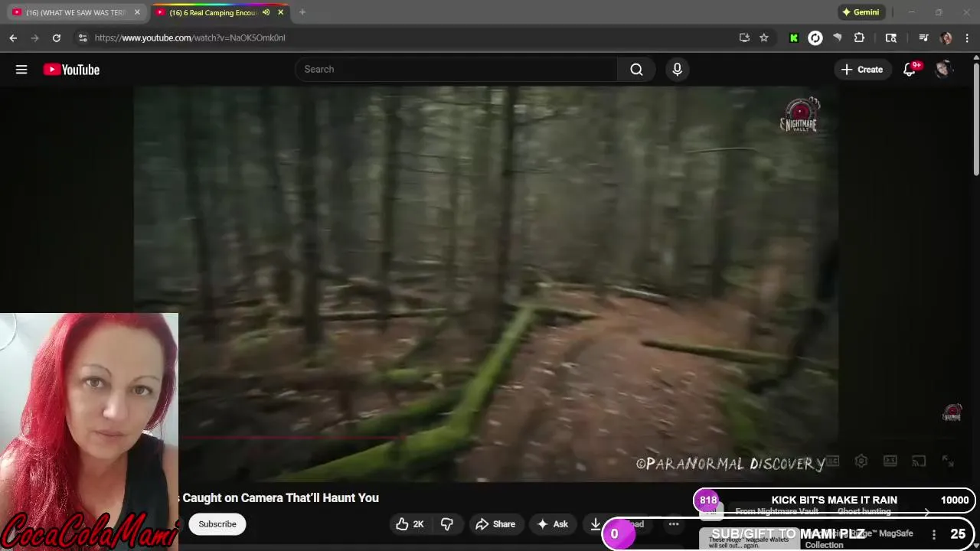
Task: Open the grey wing-shaped extension
Action: [x=838, y=37]
